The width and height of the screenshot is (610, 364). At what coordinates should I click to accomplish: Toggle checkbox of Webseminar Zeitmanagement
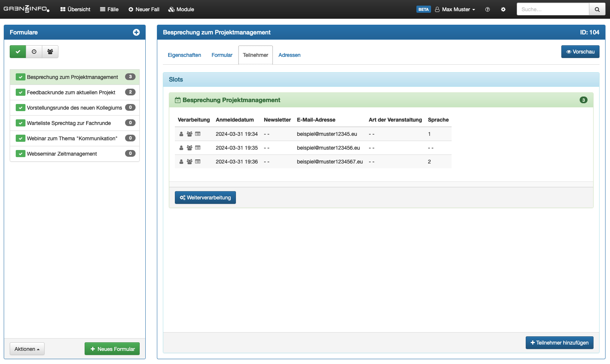click(x=21, y=154)
